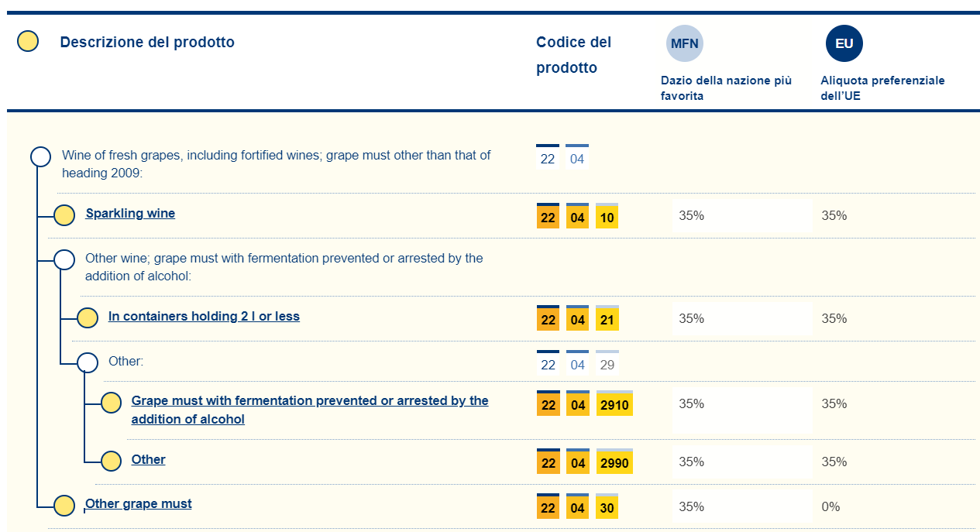
Task: Open the Sparkling wine link
Action: coord(130,214)
